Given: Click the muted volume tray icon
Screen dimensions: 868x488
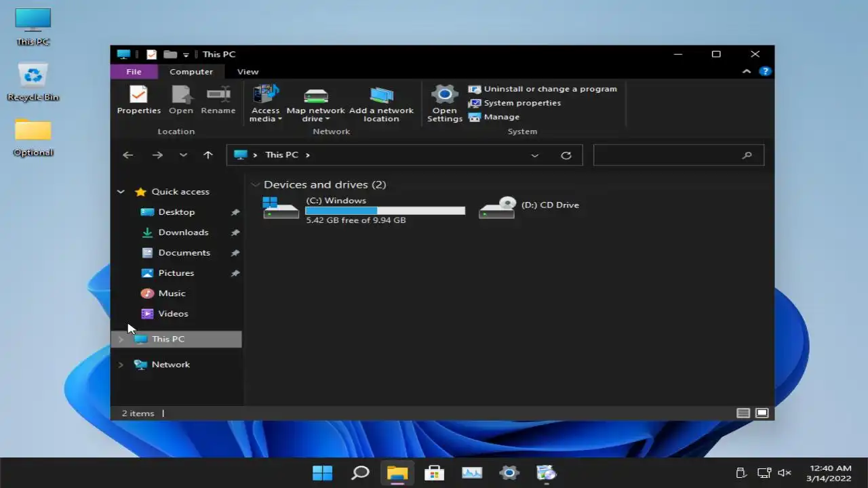Looking at the screenshot, I should click(x=785, y=473).
